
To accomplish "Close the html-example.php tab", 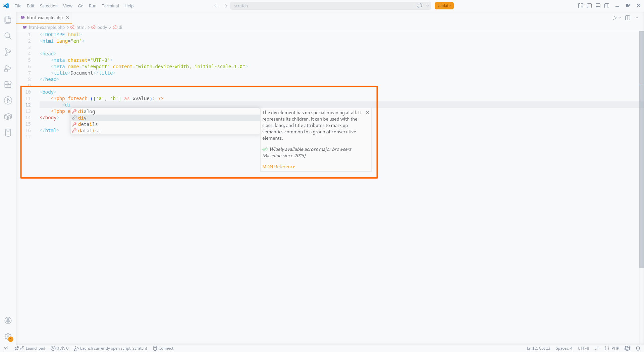I will [67, 18].
